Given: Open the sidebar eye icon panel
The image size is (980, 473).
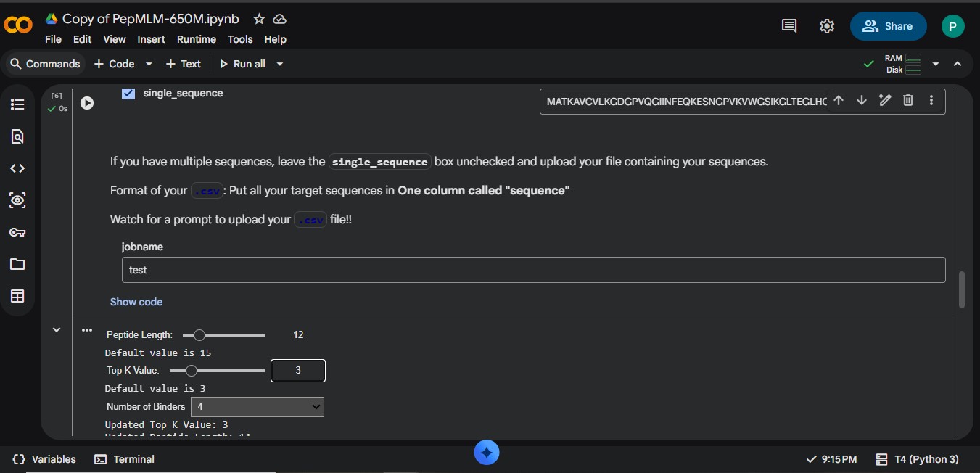Looking at the screenshot, I should [x=17, y=200].
